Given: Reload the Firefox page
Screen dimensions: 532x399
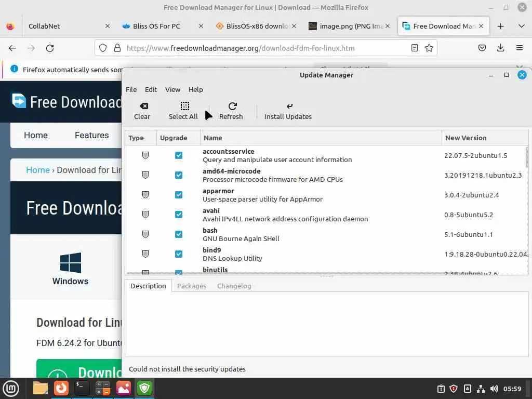Looking at the screenshot, I should click(x=50, y=48).
